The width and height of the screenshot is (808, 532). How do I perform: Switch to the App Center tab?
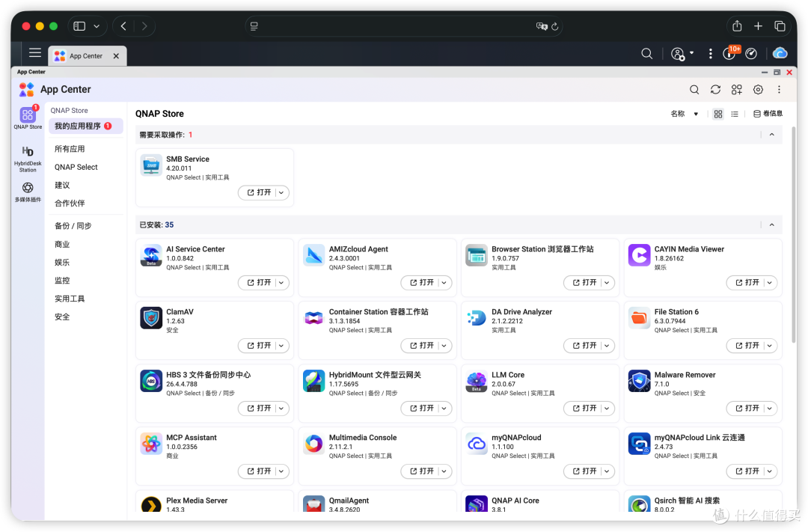pyautogui.click(x=87, y=55)
